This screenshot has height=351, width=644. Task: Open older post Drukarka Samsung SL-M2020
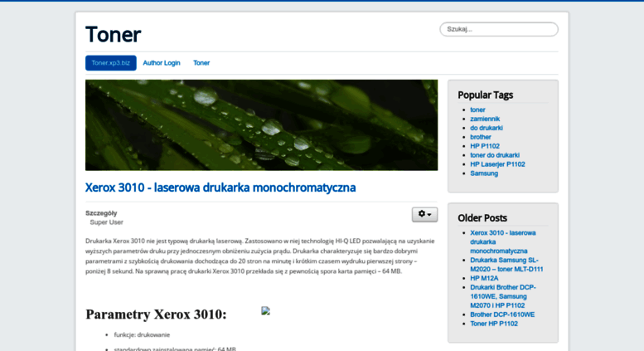pos(506,264)
